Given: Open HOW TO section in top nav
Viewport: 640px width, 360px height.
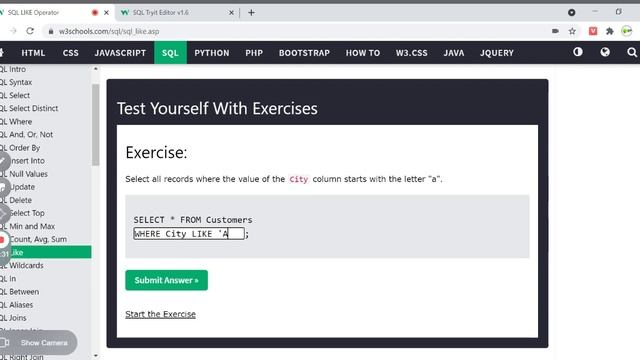Looking at the screenshot, I should point(362,53).
